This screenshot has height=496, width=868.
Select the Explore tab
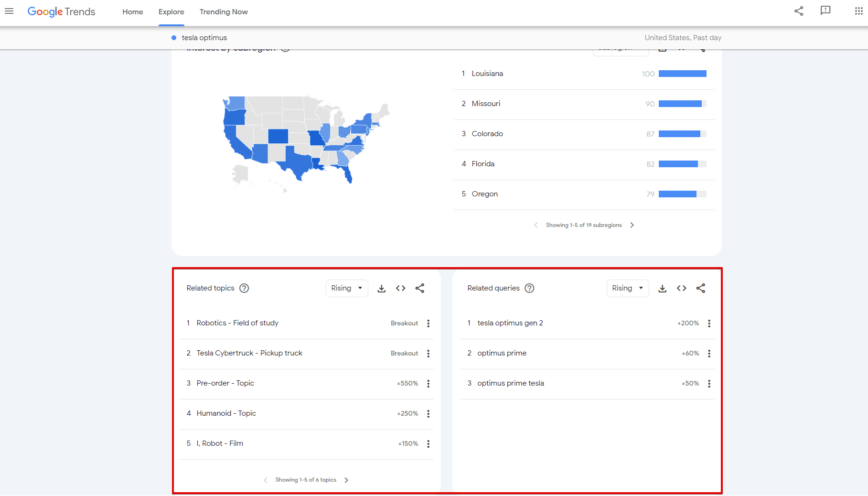[x=171, y=12]
